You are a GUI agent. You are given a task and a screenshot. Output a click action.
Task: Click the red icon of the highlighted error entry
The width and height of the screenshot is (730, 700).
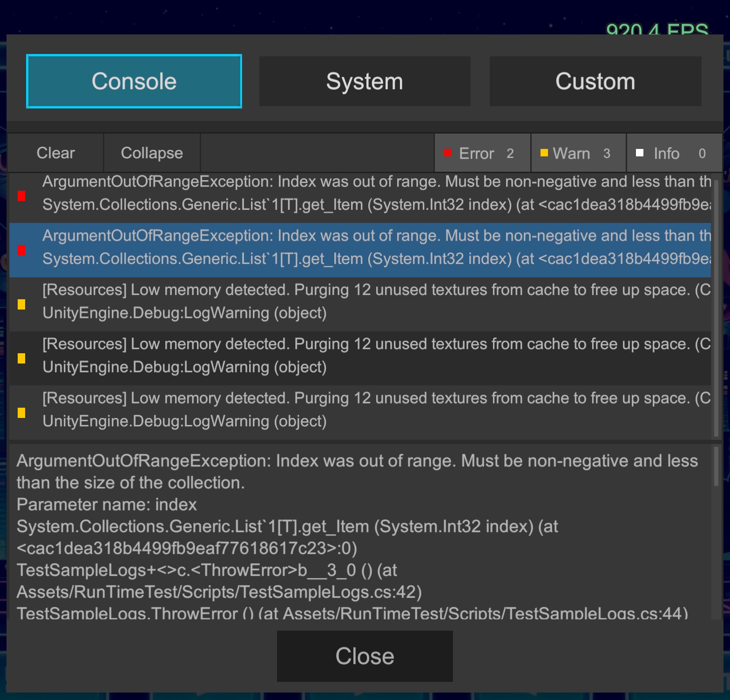(21, 250)
